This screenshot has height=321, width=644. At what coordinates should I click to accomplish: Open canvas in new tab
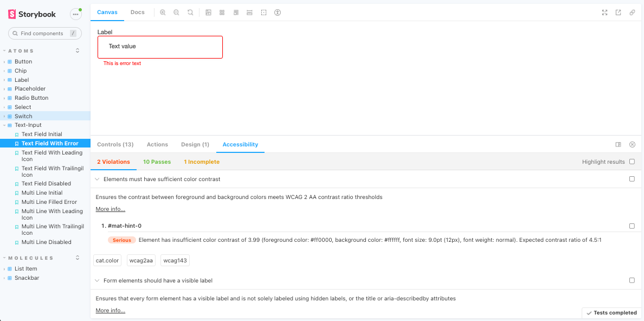point(618,12)
